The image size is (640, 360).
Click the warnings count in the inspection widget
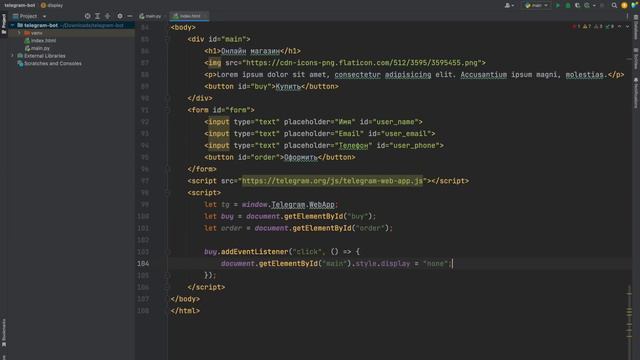pos(587,27)
